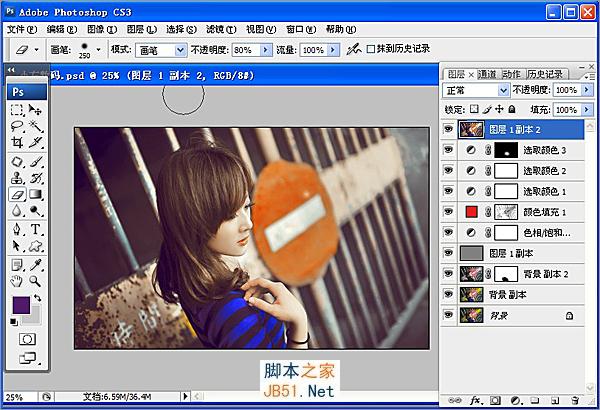Select the Clone Stamp tool
The width and height of the screenshot is (600, 410).
[x=17, y=178]
